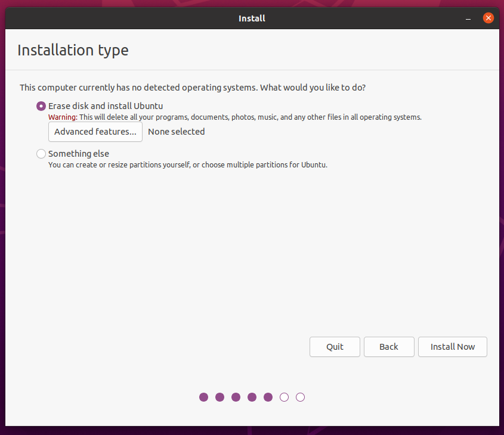The image size is (504, 435).
Task: Click the third progress dot
Action: pos(236,397)
